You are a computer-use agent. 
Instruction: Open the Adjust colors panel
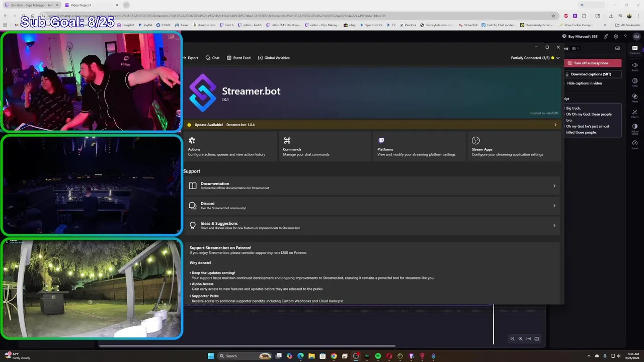[635, 129]
